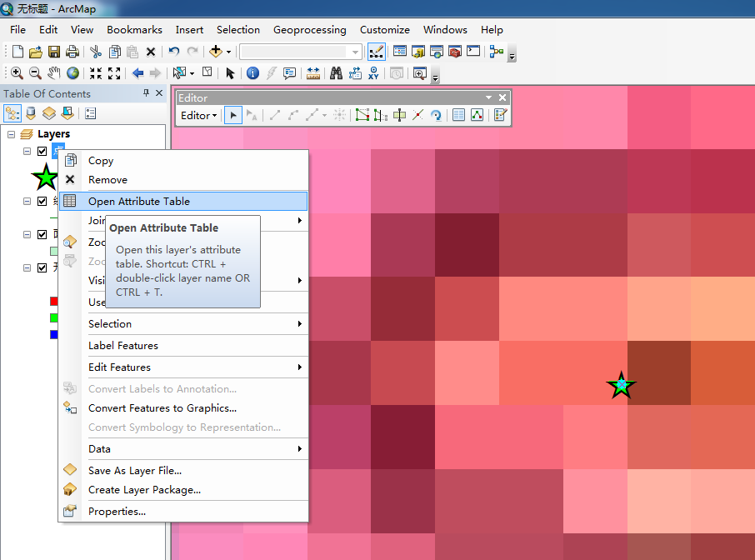Screen dimensions: 755x560
Task: Open Create Features window in Editor toolbar
Action: click(x=500, y=115)
